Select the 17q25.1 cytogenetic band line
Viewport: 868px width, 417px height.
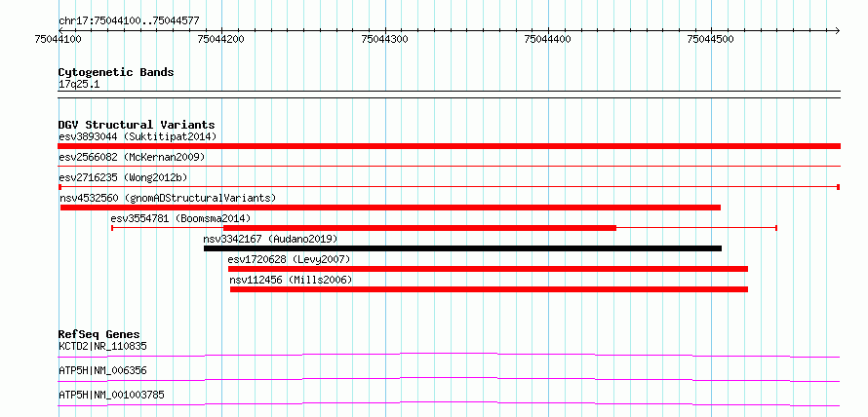pos(449,95)
